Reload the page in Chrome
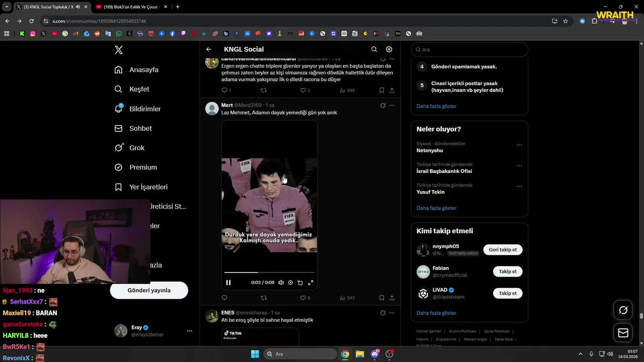Image resolution: width=644 pixels, height=362 pixels. coord(31,21)
